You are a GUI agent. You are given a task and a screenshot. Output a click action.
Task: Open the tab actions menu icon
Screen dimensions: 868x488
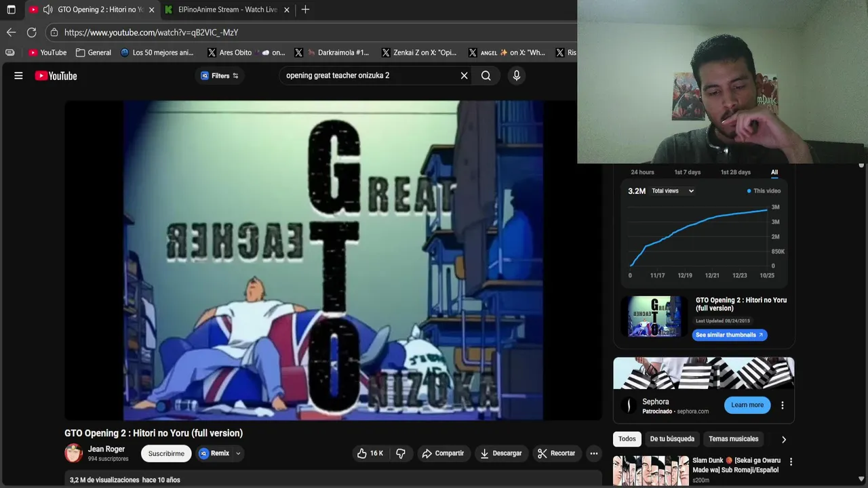pos(11,9)
